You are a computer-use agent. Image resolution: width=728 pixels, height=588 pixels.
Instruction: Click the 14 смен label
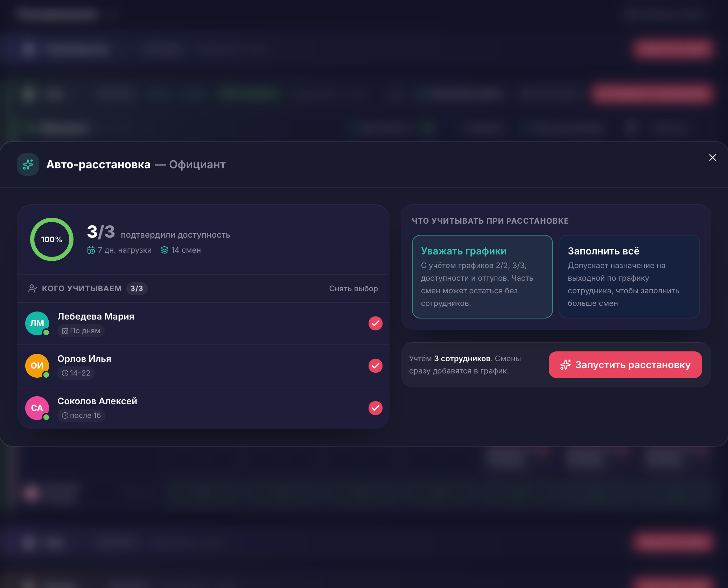click(186, 250)
